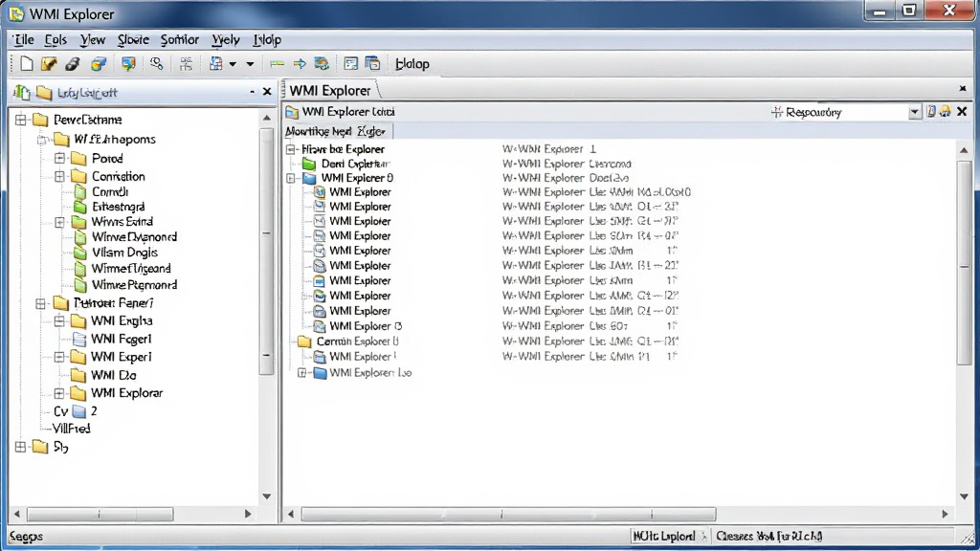This screenshot has width=980, height=551.
Task: Click the folder with pencil toolbar icon
Action: click(49, 64)
